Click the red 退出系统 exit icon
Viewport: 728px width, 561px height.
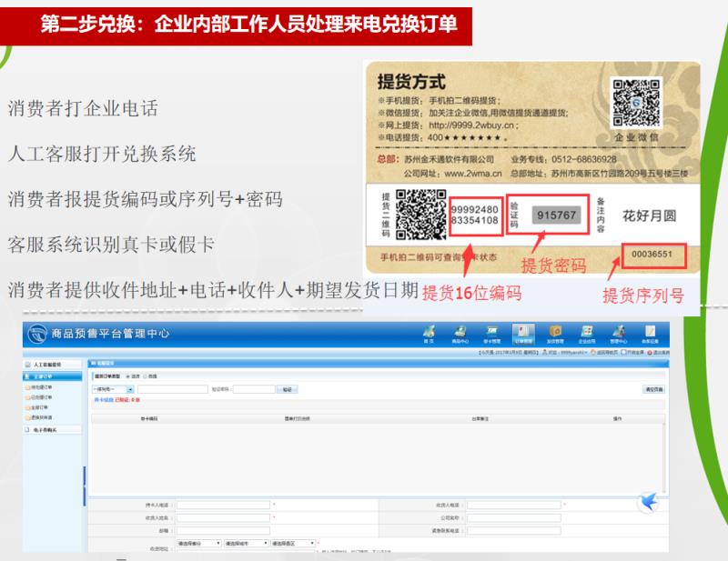[x=650, y=353]
